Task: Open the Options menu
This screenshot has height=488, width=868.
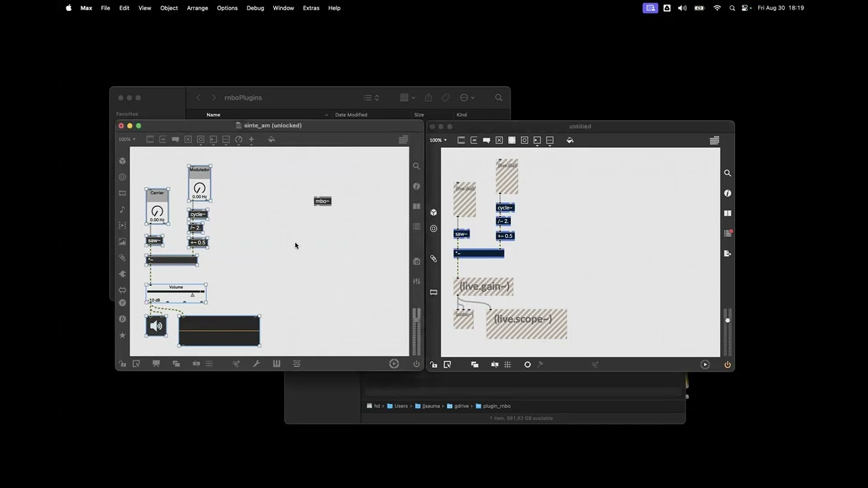Action: [x=227, y=8]
